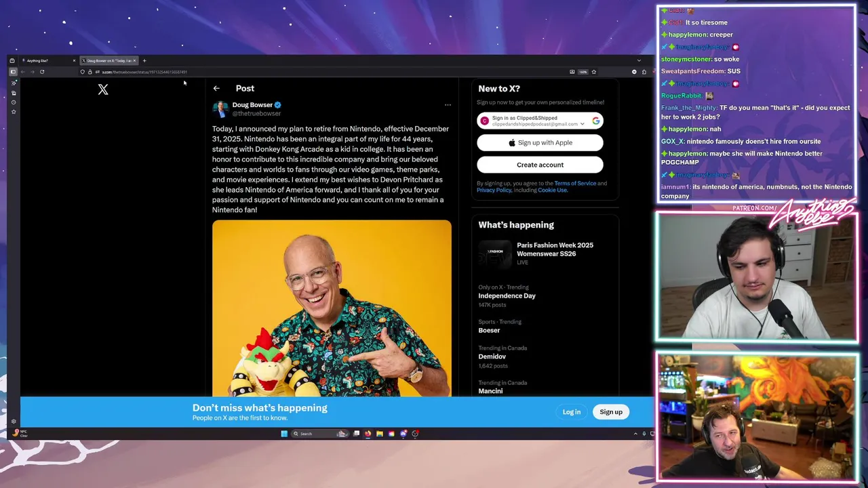
Task: Open Discord from the Windows taskbar
Action: tap(403, 434)
